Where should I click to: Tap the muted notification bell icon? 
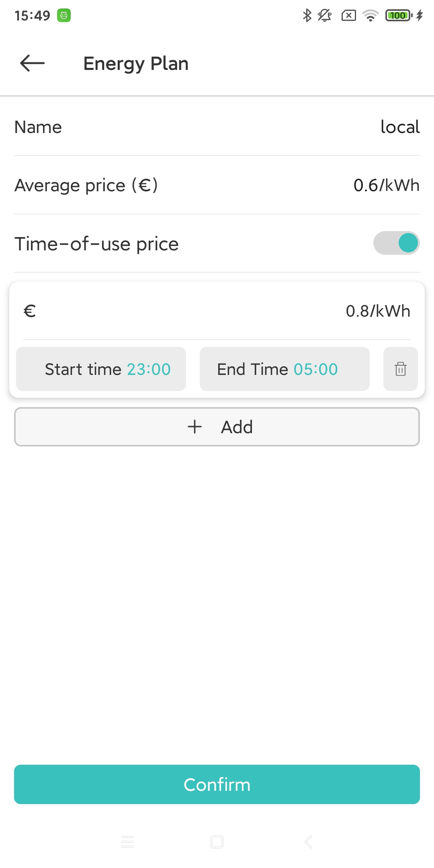click(325, 16)
